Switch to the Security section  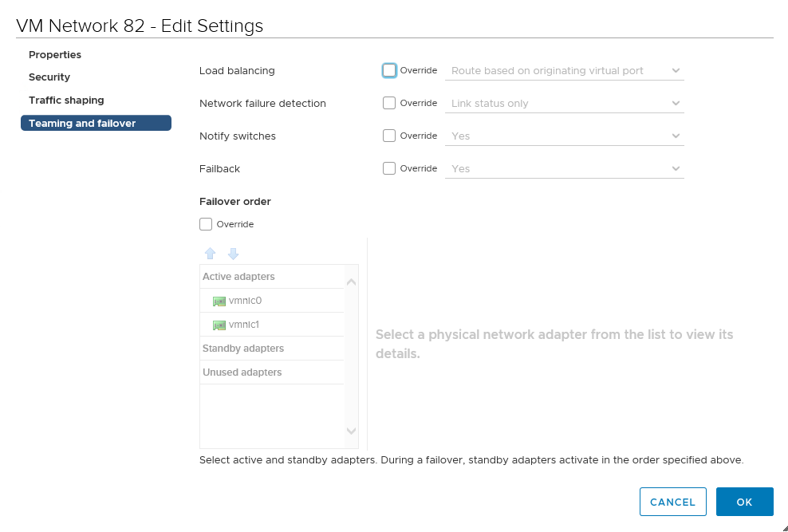pyautogui.click(x=49, y=77)
